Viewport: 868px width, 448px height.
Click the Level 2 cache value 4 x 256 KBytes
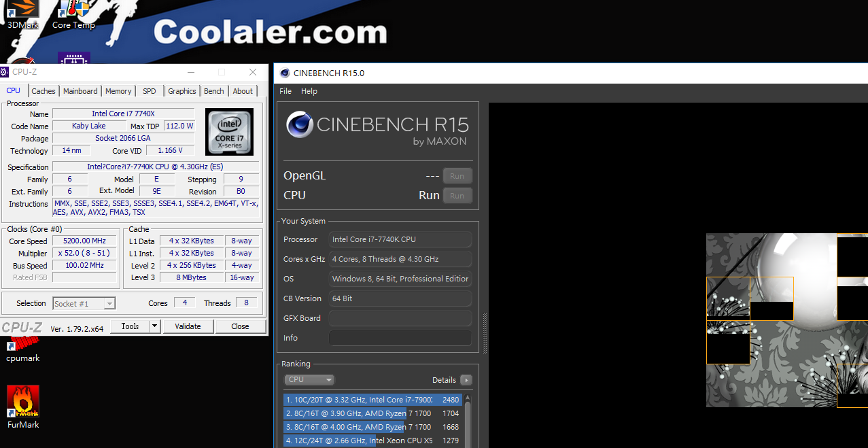192,265
